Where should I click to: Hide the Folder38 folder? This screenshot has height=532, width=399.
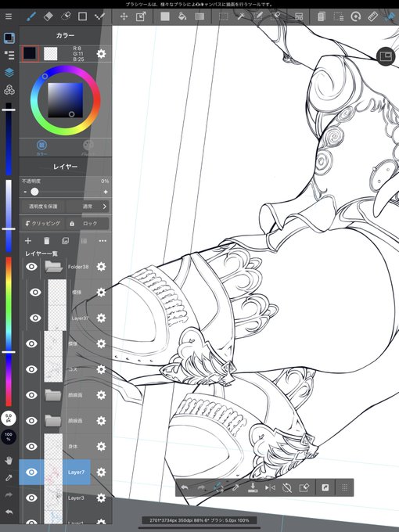(x=31, y=266)
